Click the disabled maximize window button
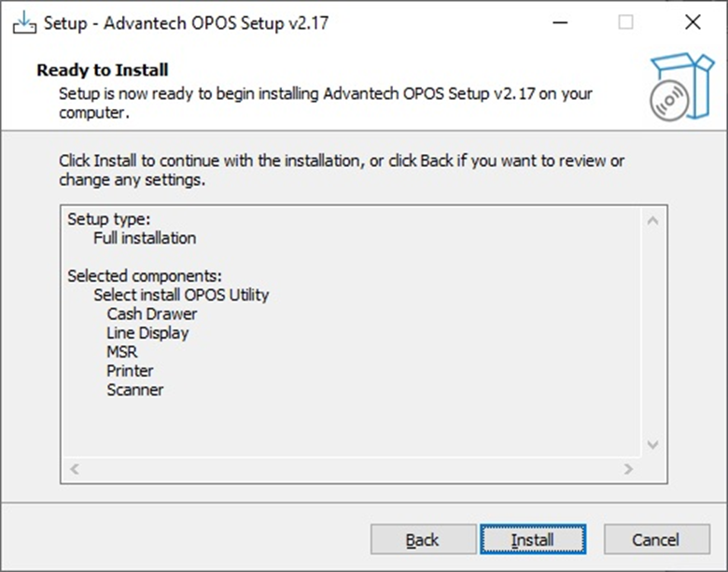The width and height of the screenshot is (728, 572). (625, 22)
